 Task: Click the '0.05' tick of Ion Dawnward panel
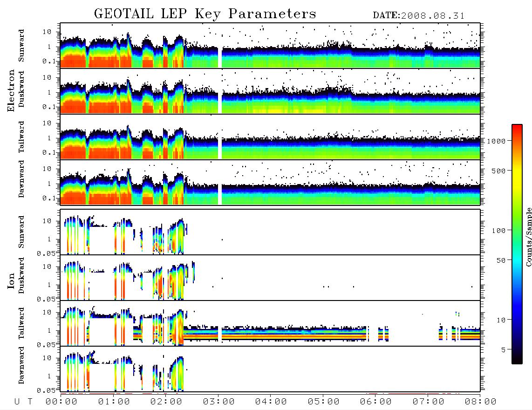46,390
